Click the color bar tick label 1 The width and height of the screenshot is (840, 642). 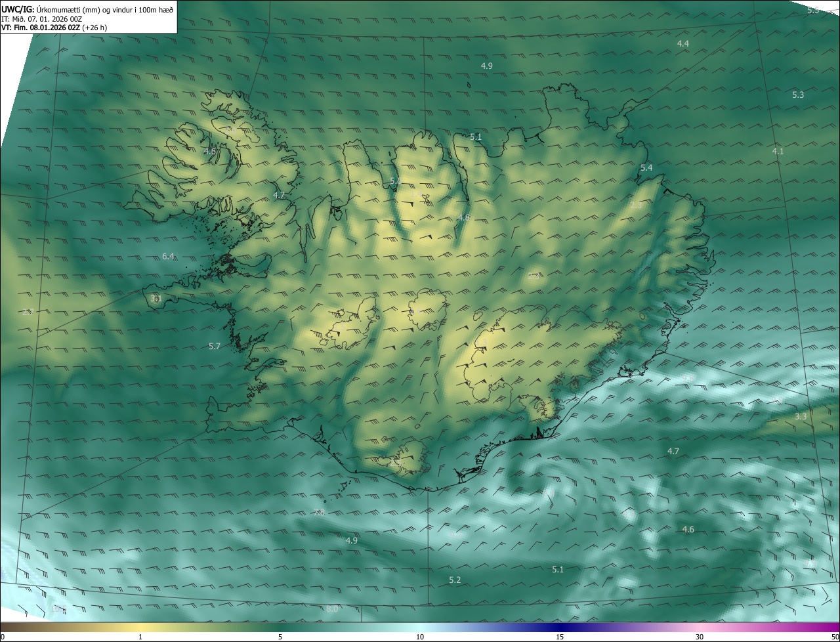(x=140, y=637)
